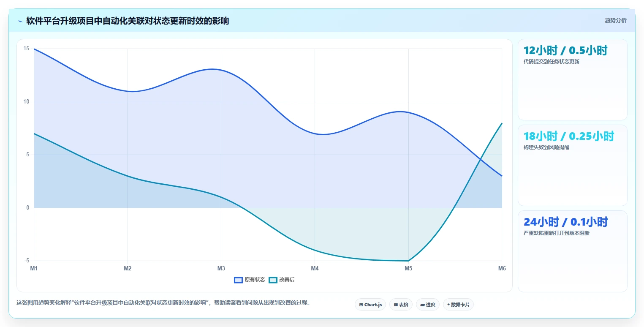Click the M6 x-axis label
This screenshot has height=327, width=644.
coord(502,268)
